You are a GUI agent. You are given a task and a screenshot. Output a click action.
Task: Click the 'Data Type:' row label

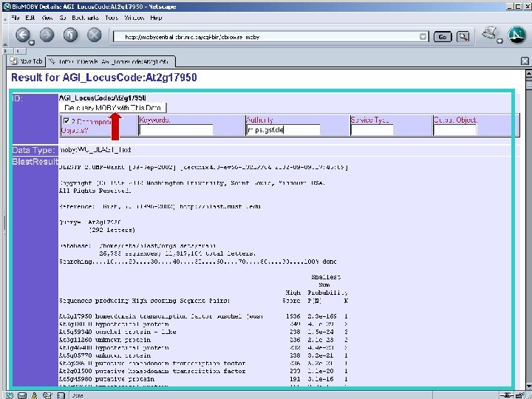pyautogui.click(x=33, y=150)
